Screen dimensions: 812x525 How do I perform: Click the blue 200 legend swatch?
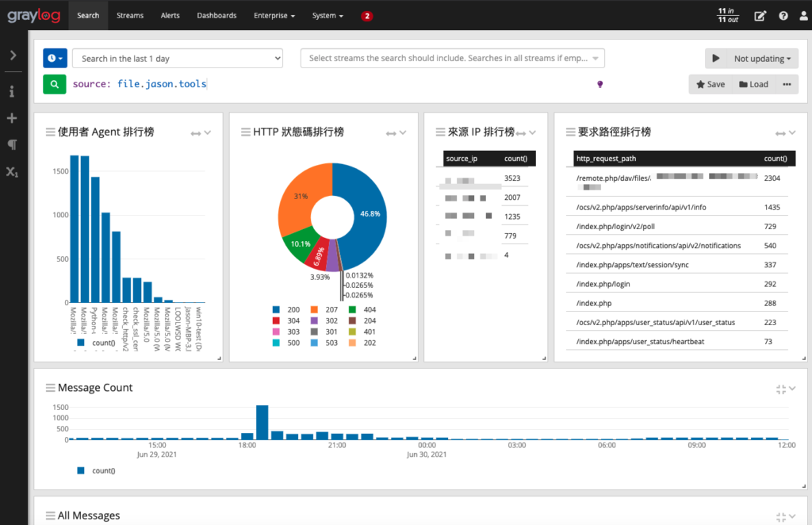[276, 309]
